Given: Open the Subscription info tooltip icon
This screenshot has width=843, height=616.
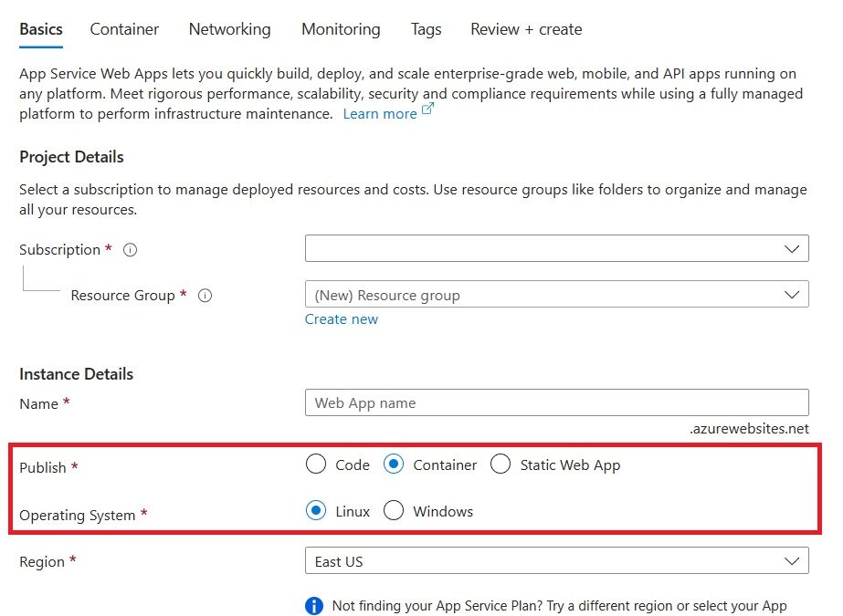Looking at the screenshot, I should click(x=130, y=250).
